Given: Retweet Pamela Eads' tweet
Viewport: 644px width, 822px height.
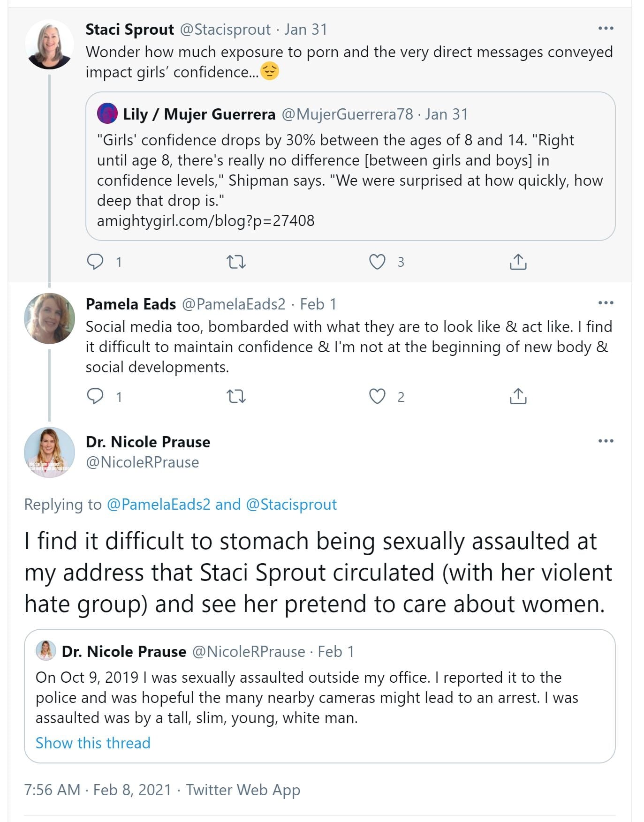Looking at the screenshot, I should coord(236,397).
